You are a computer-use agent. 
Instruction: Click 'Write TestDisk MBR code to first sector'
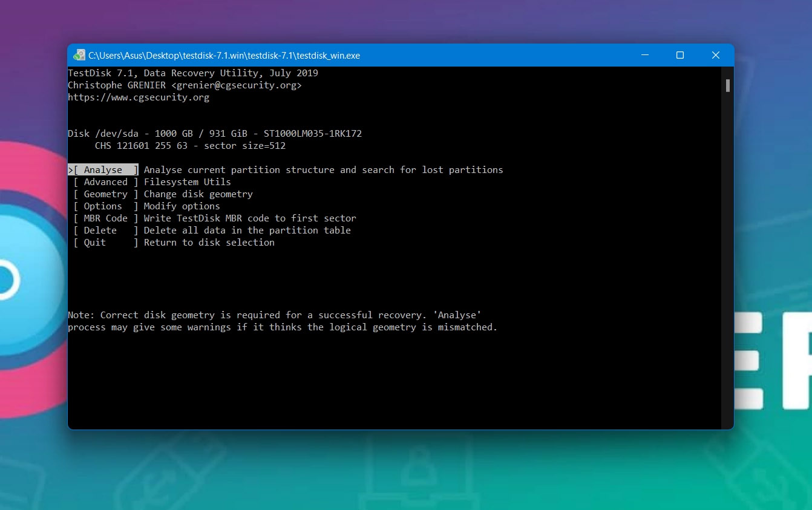click(x=250, y=218)
